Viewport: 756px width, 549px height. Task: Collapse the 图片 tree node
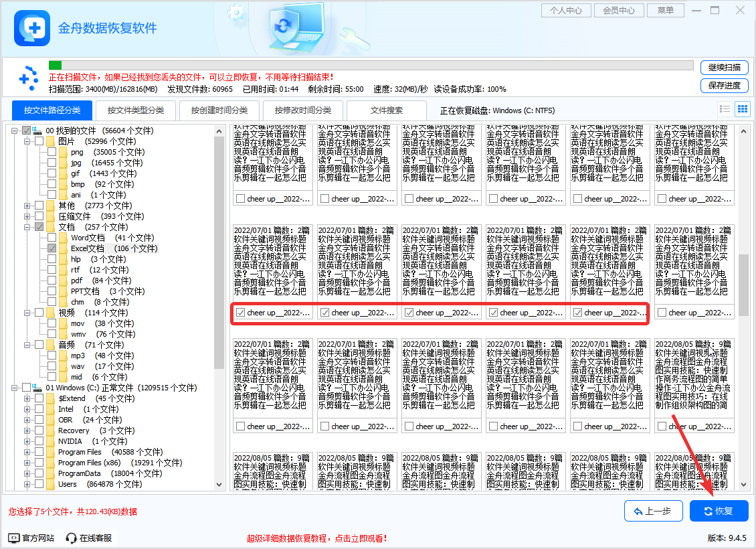click(27, 141)
